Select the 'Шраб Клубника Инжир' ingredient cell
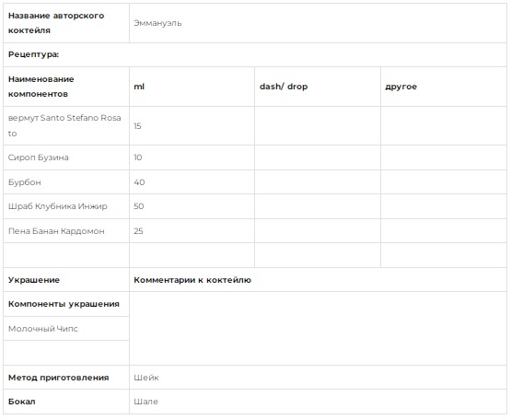The width and height of the screenshot is (511, 420). [66, 206]
